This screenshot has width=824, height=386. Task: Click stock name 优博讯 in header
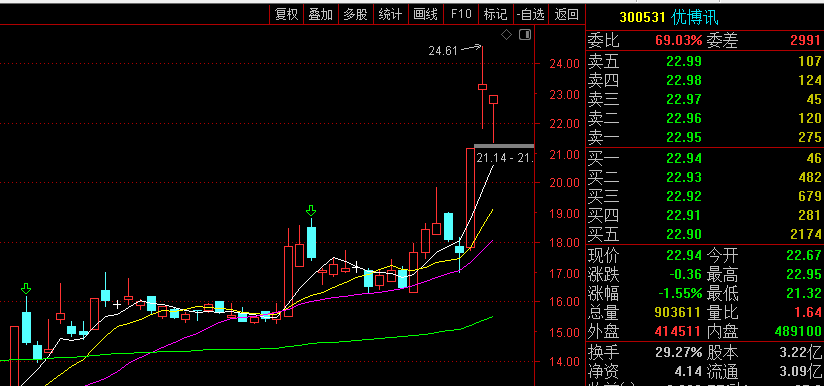[695, 17]
